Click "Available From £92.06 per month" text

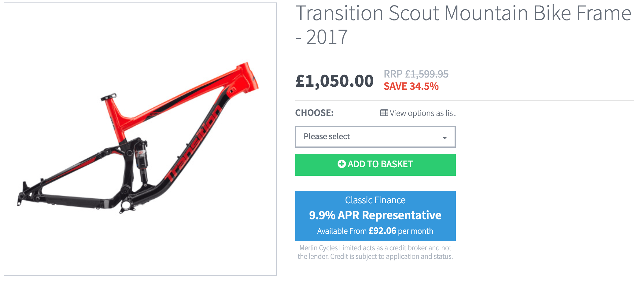(x=375, y=231)
